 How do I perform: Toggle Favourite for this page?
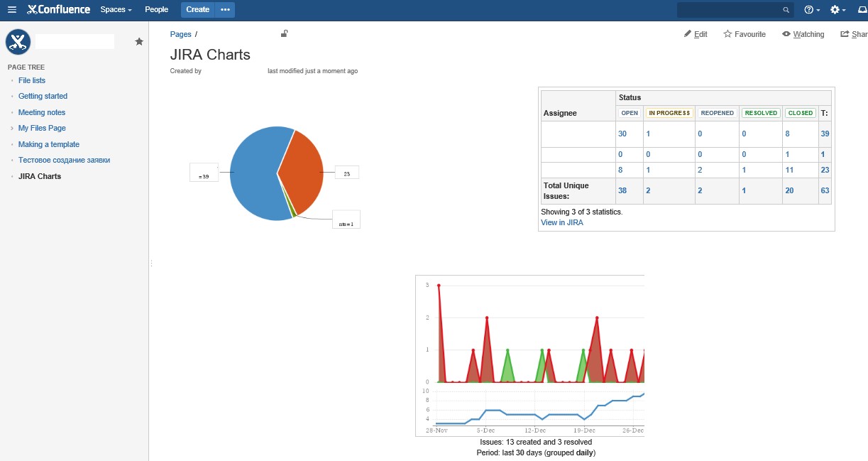point(745,34)
